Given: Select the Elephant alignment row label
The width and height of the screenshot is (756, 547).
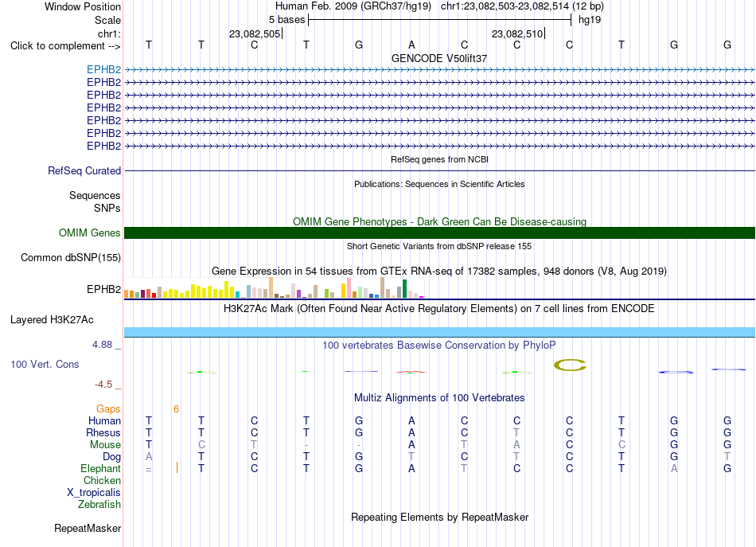Looking at the screenshot, I should tap(101, 468).
